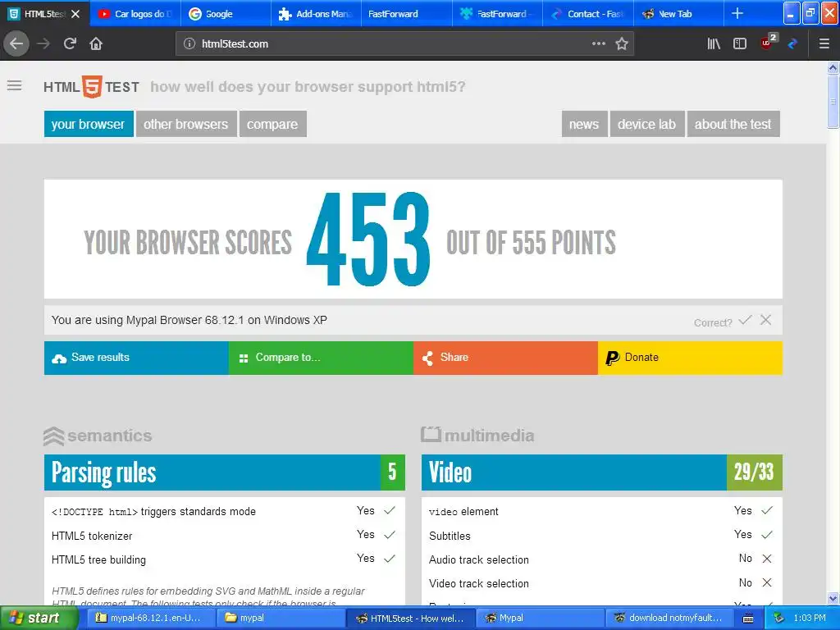Reload the html5test.com page
This screenshot has width=840, height=630.
pos(71,43)
